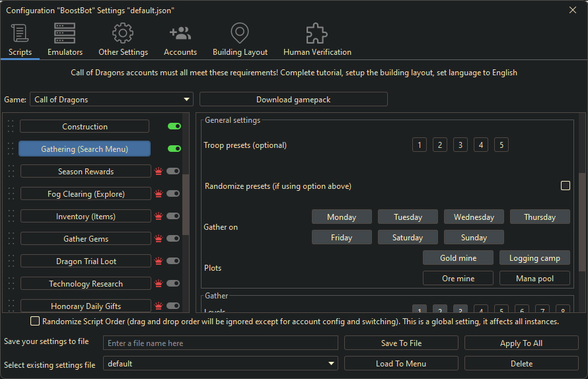Open Building Layout map pin icon
This screenshot has height=379, width=588.
240,33
